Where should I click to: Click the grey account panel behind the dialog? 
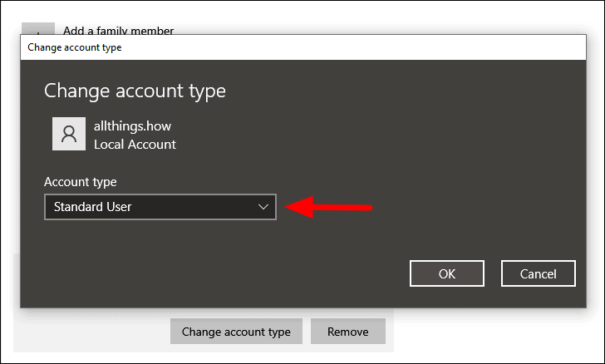point(91,330)
